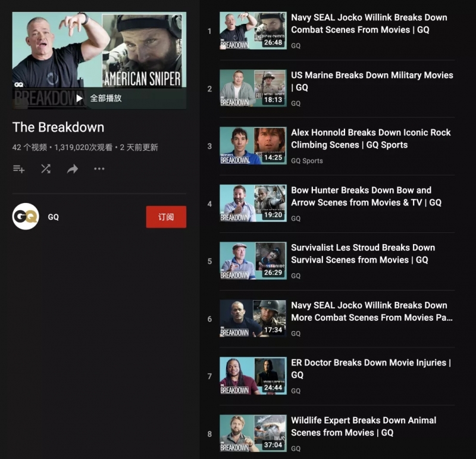
Task: Click 'The Breakdown' playlist title
Action: 58,127
